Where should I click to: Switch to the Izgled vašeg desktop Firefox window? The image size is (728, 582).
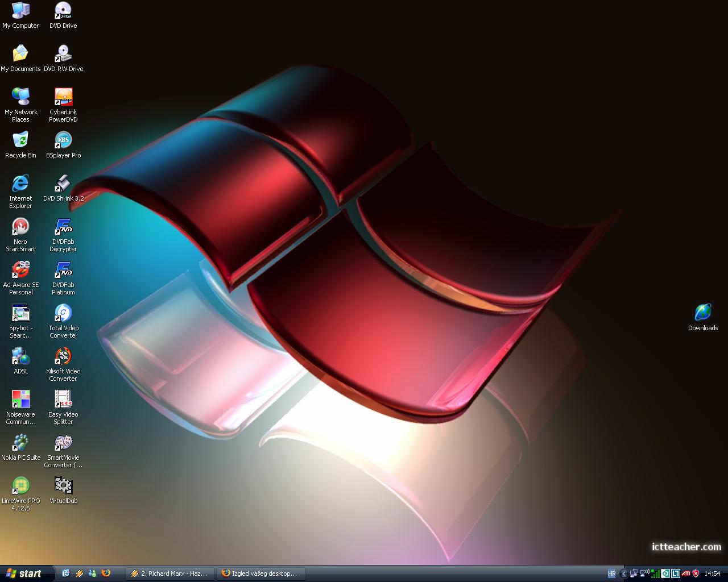(260, 573)
